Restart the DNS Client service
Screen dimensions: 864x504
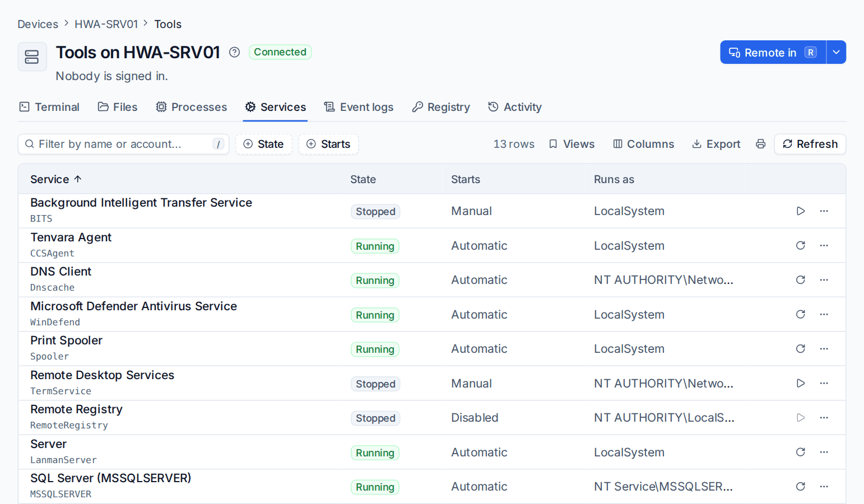coord(801,280)
